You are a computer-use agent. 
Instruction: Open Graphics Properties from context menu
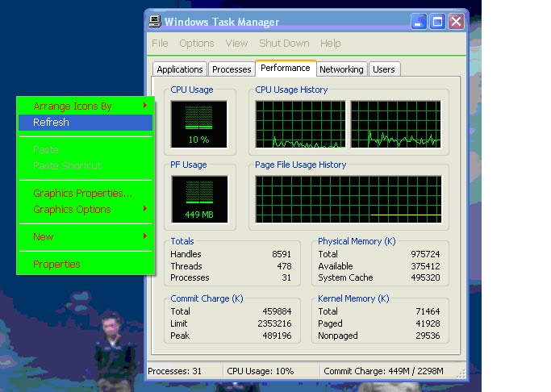(86, 194)
